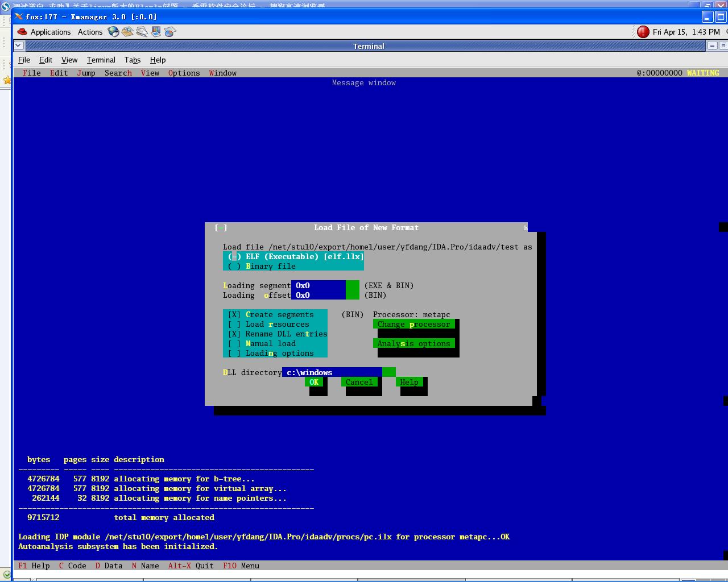Click the Cancel button in the dialog
Image resolution: width=728 pixels, height=582 pixels.
359,382
